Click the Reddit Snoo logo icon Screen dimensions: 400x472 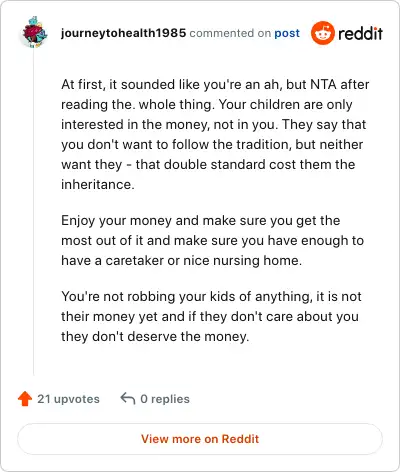(322, 33)
